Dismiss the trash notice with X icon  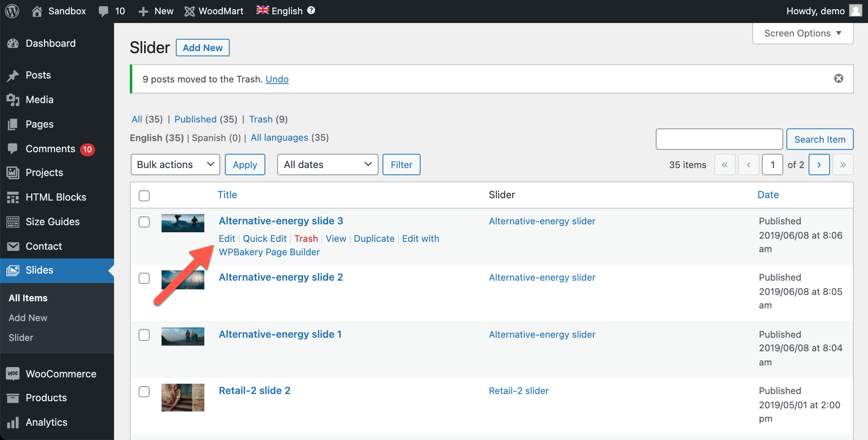coord(839,78)
